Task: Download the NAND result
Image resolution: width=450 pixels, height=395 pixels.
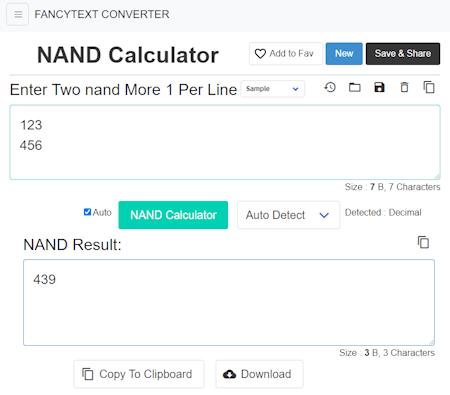Action: pyautogui.click(x=259, y=374)
